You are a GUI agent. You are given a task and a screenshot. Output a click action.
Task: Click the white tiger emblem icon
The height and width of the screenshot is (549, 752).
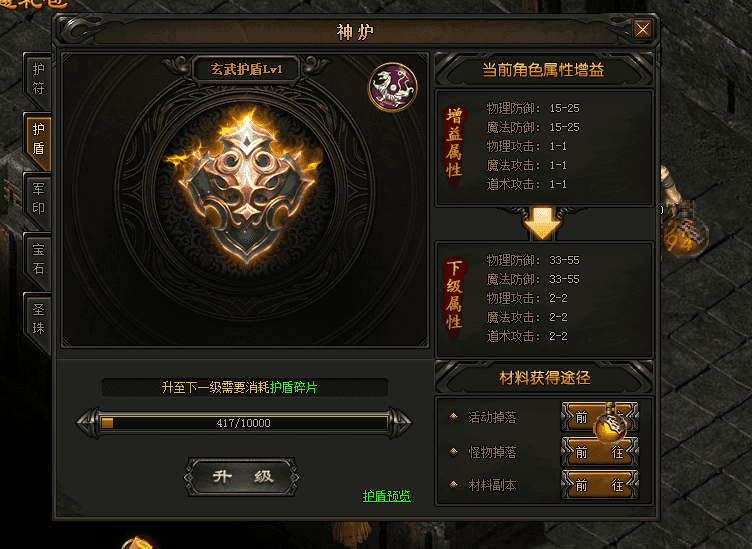[x=392, y=87]
